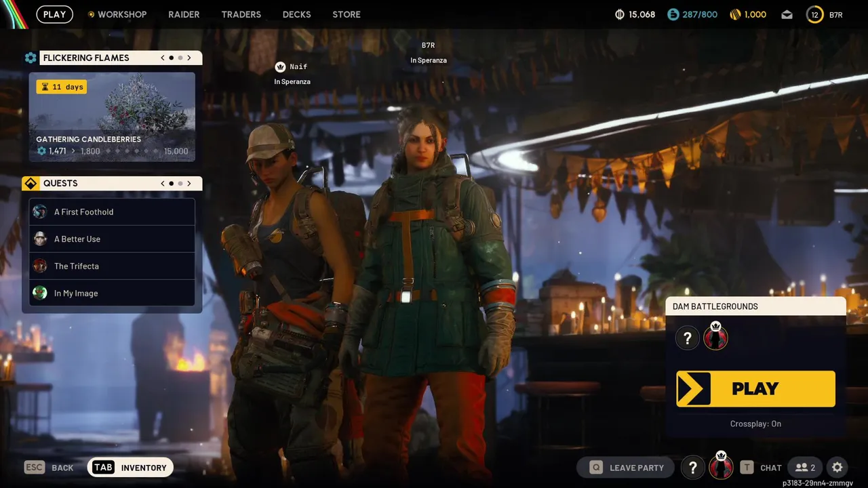Click the bottom bar player avatar icon
The image size is (868, 488).
(x=721, y=466)
